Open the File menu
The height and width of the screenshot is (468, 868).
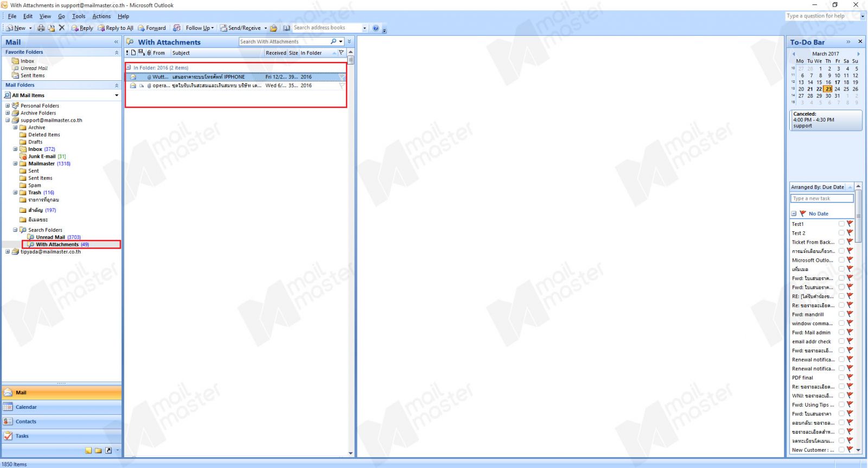pos(12,16)
